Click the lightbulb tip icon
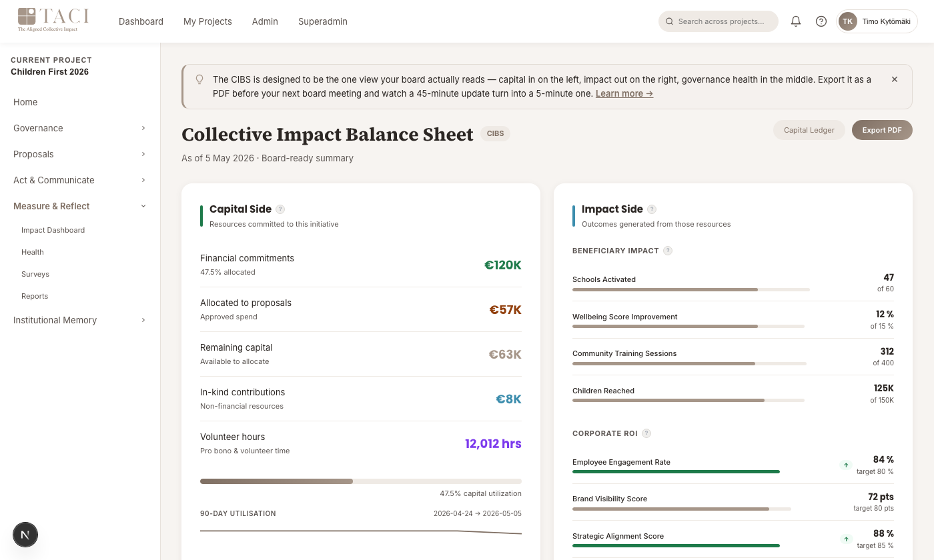 coord(199,79)
